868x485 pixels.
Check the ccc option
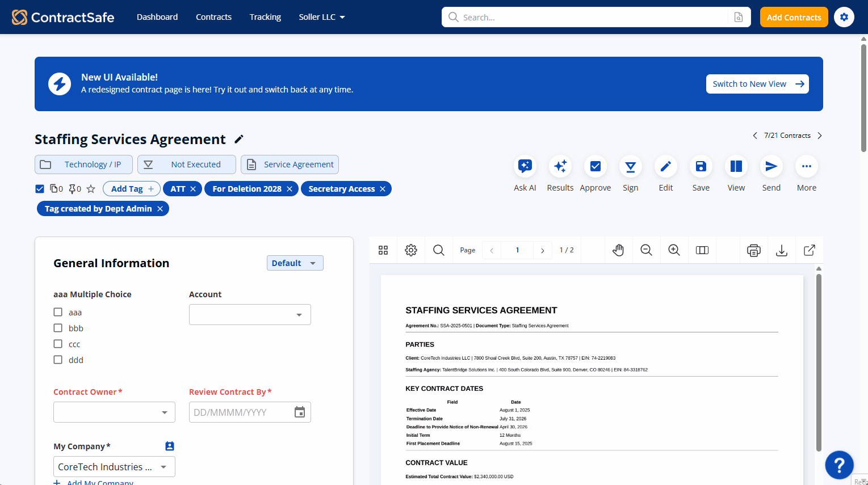tap(58, 344)
